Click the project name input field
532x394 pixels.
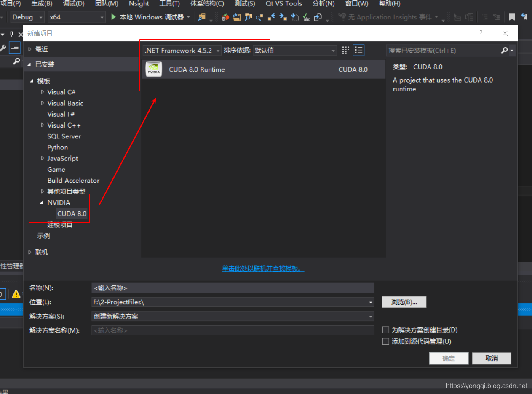coord(233,288)
